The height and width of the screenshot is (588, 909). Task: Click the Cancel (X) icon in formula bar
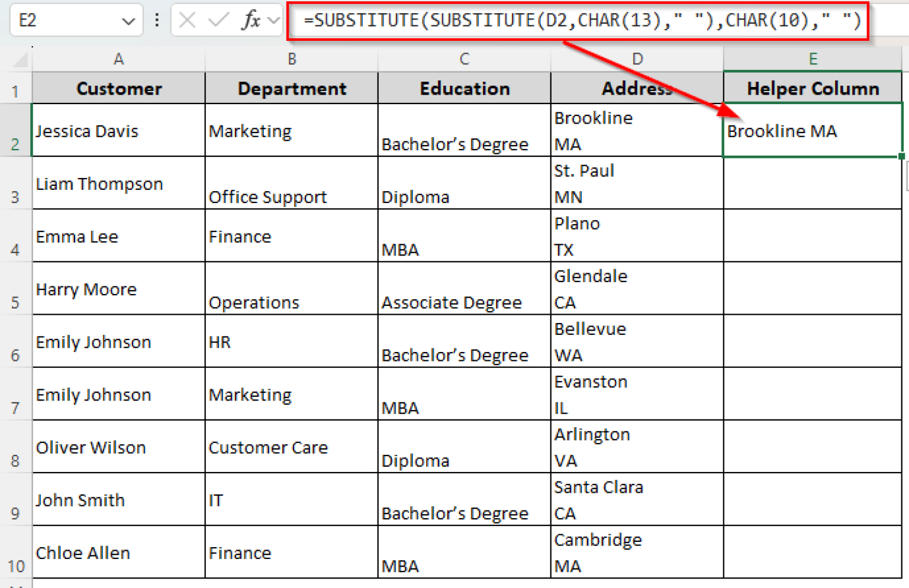[186, 20]
